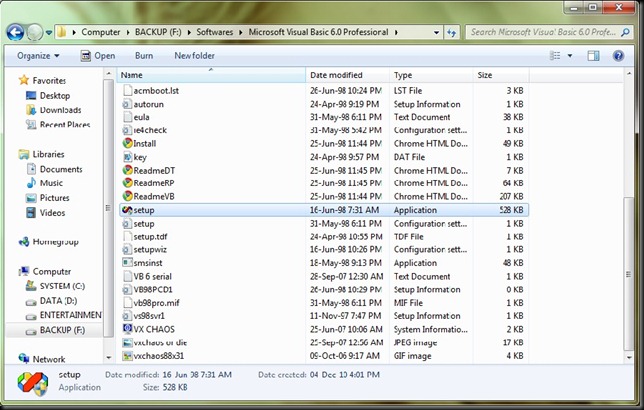Screen dimensions: 644x410
Task: Go back with the Back arrow button
Action: coord(15,32)
